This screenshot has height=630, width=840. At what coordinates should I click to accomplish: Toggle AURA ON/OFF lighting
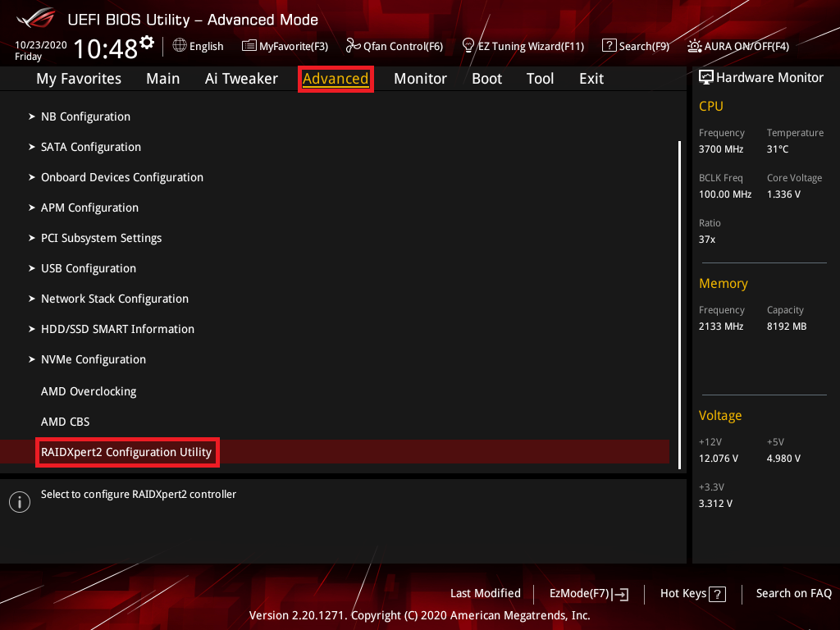[695, 46]
